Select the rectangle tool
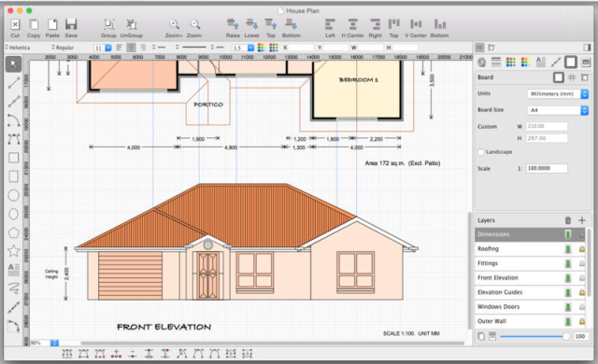Viewport: 598px width, 364px height. coord(14,158)
